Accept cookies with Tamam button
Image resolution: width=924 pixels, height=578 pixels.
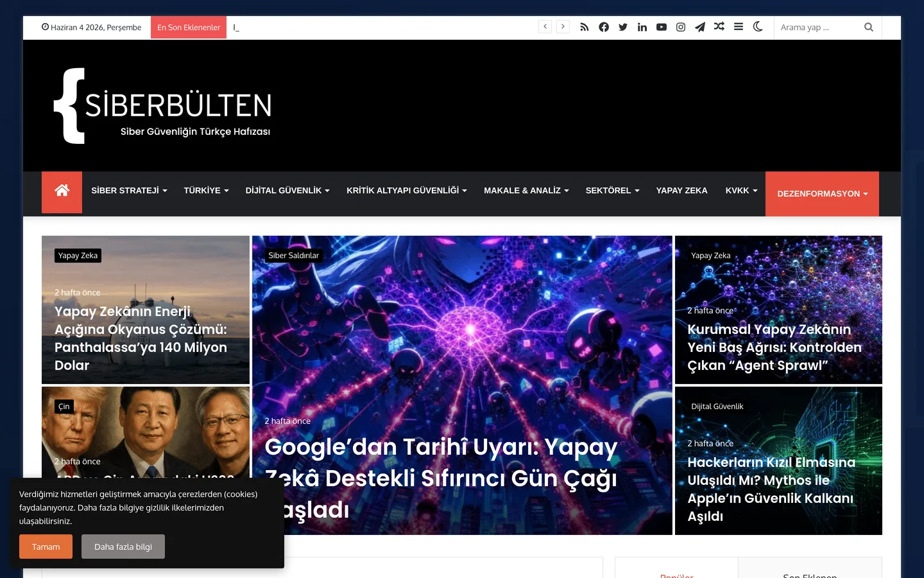point(46,547)
